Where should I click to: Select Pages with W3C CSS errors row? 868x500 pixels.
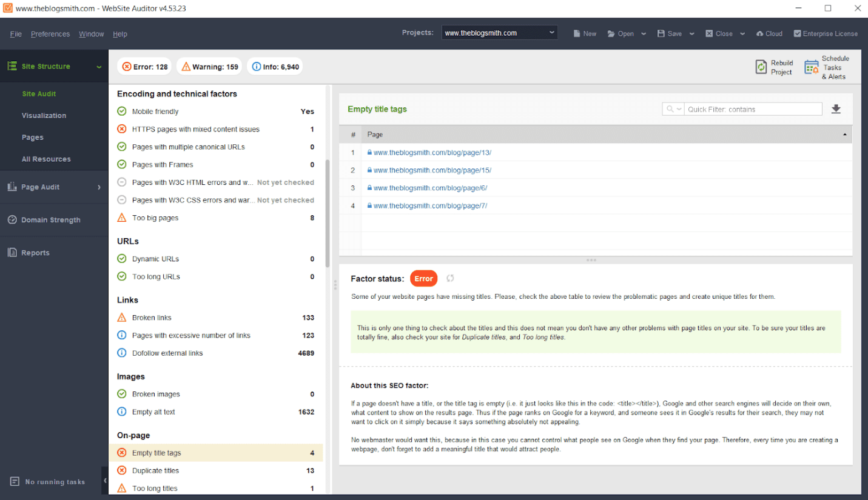[216, 200]
